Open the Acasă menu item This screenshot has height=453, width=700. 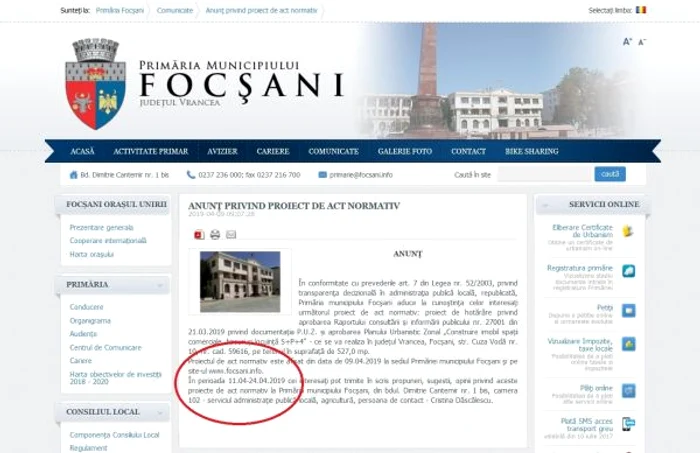pyautogui.click(x=82, y=151)
